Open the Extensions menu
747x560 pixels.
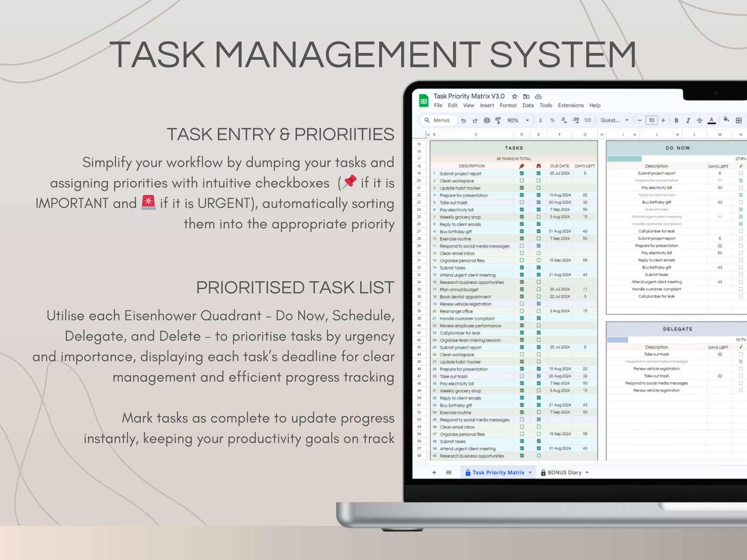pyautogui.click(x=570, y=105)
